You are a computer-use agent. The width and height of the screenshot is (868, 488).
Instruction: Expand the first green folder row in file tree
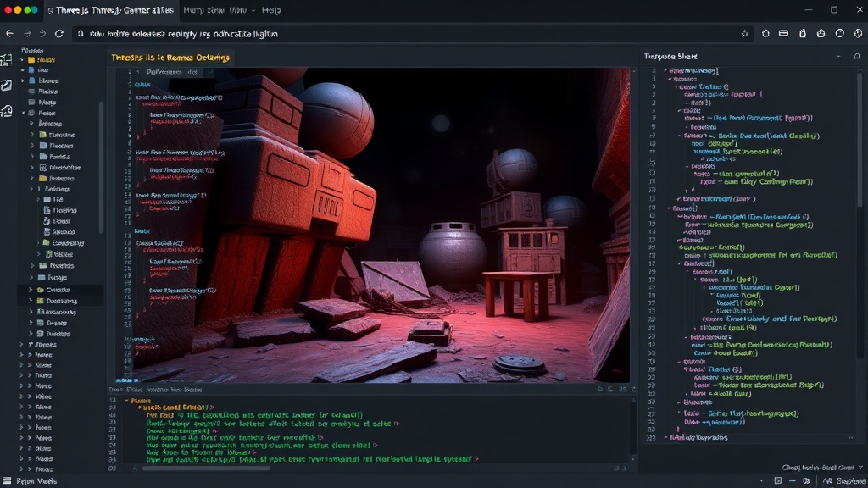(x=33, y=135)
